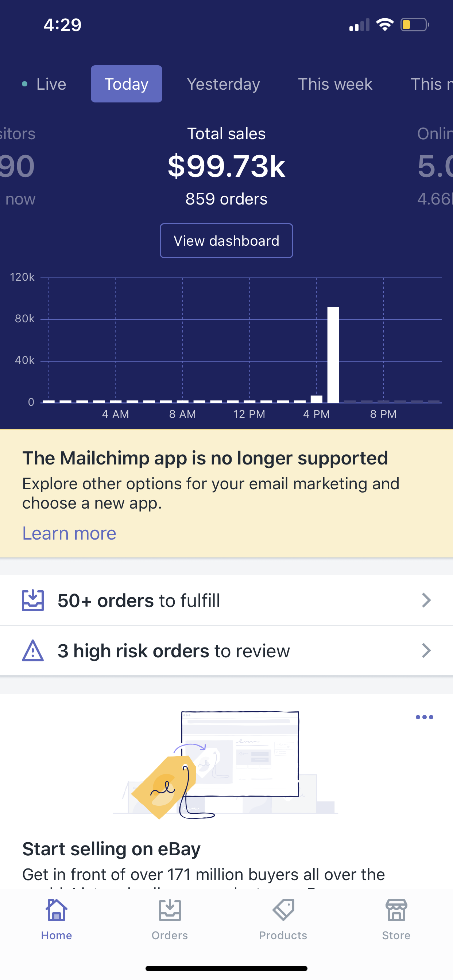This screenshot has height=980, width=453.
Task: Tap the high risk warning triangle icon
Action: click(x=33, y=650)
